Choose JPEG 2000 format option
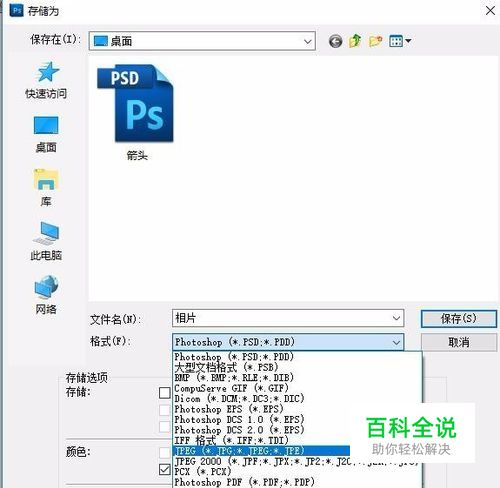 coord(297,461)
